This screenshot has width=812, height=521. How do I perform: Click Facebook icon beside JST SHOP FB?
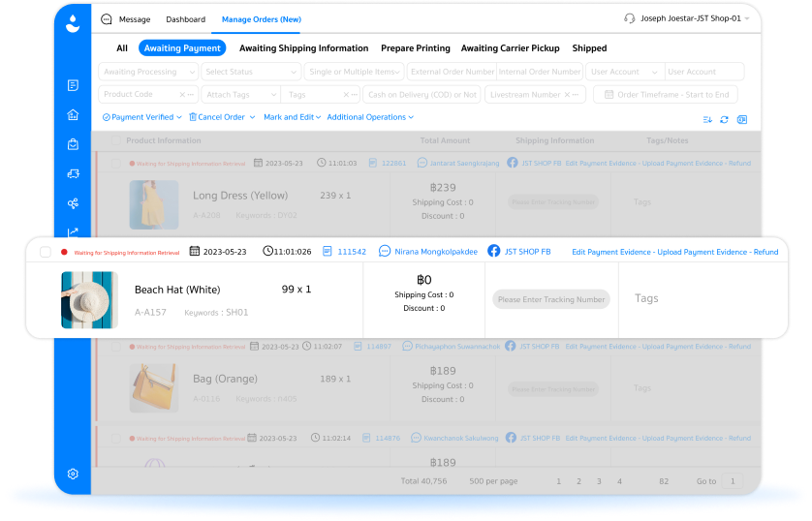494,251
